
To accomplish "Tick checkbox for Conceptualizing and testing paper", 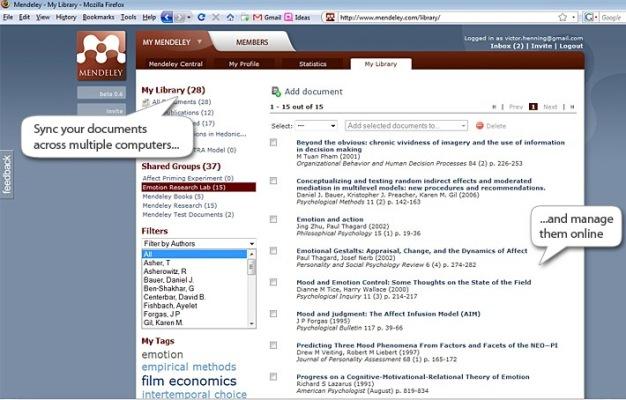I will (x=273, y=181).
